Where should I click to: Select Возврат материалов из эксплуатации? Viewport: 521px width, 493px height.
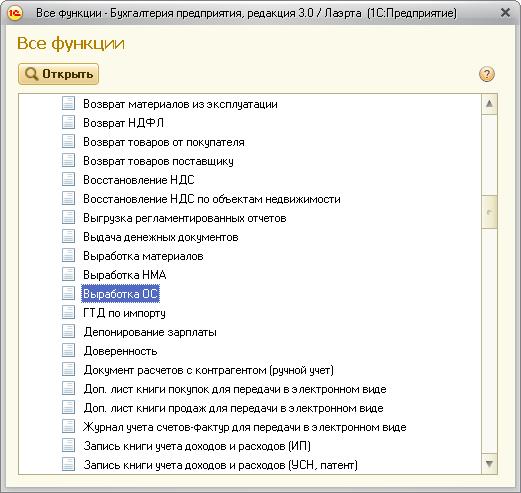point(180,104)
